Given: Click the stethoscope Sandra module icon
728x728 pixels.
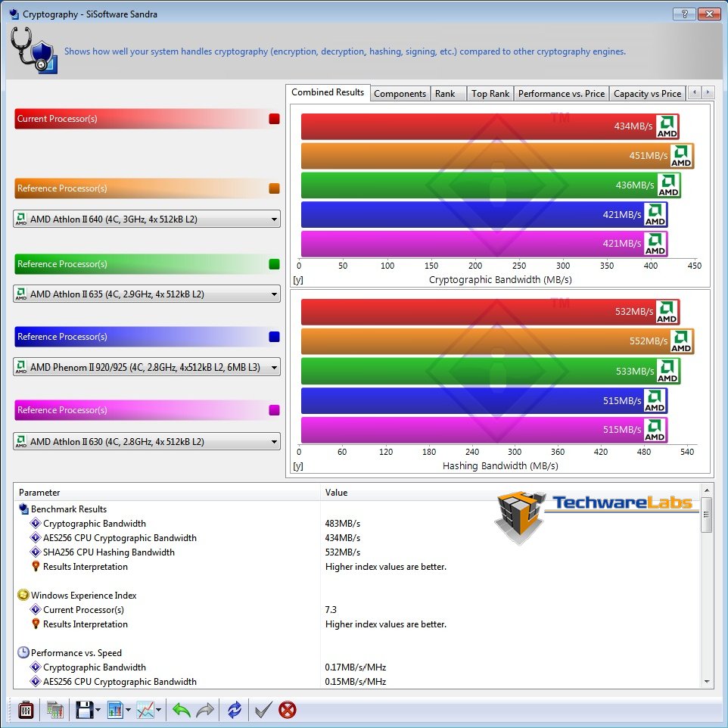Looking at the screenshot, I should coord(33,50).
